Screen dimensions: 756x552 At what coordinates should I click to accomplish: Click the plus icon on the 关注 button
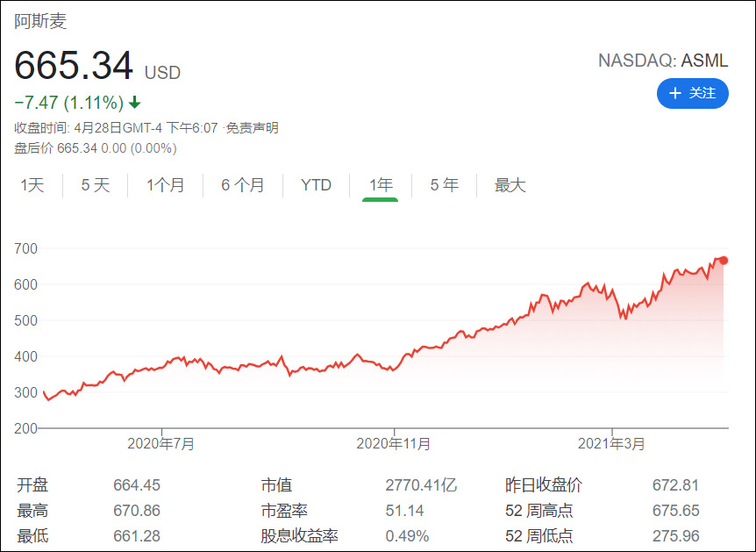(674, 94)
